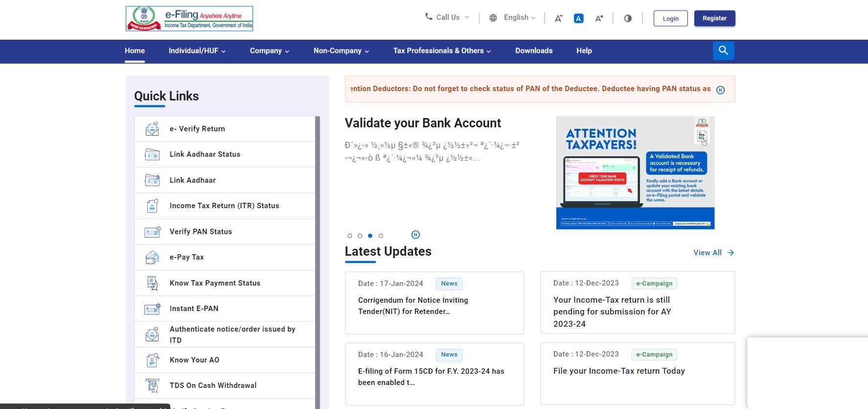Go to the Help menu item

pos(584,51)
